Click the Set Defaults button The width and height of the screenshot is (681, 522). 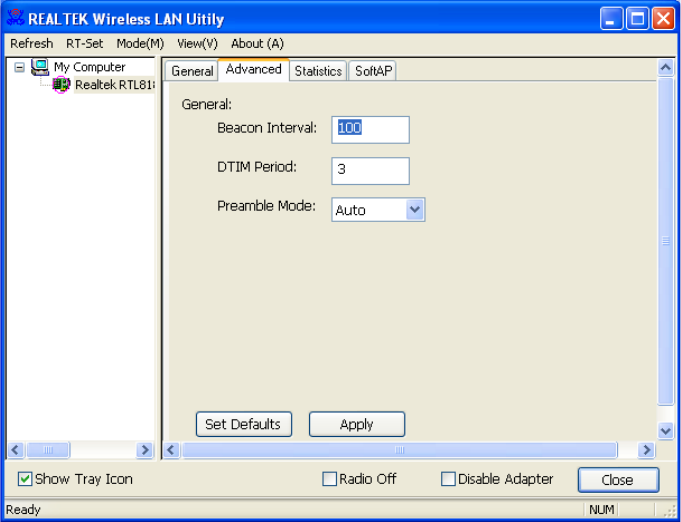[244, 424]
